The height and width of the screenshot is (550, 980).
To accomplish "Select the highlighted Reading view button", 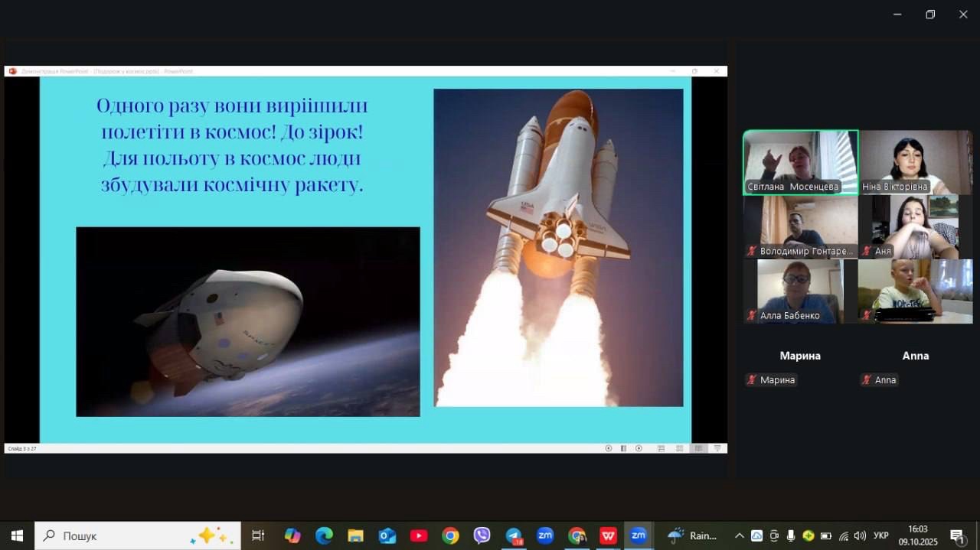I will coord(697,448).
